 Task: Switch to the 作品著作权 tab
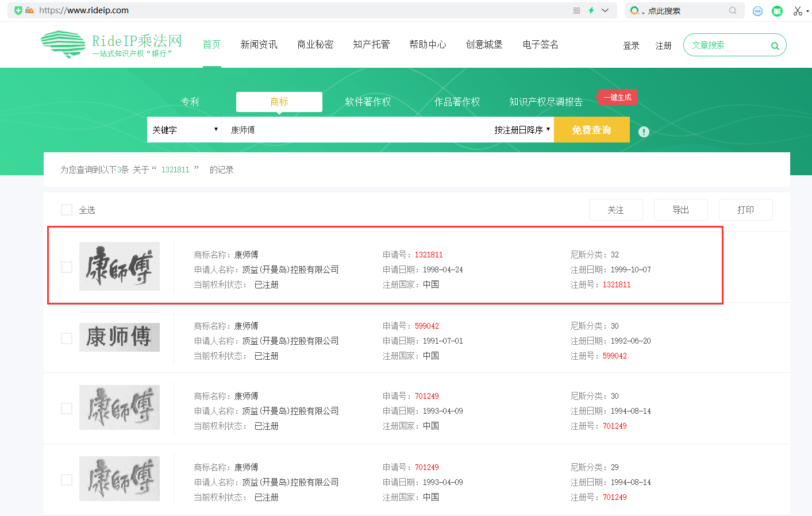(457, 102)
